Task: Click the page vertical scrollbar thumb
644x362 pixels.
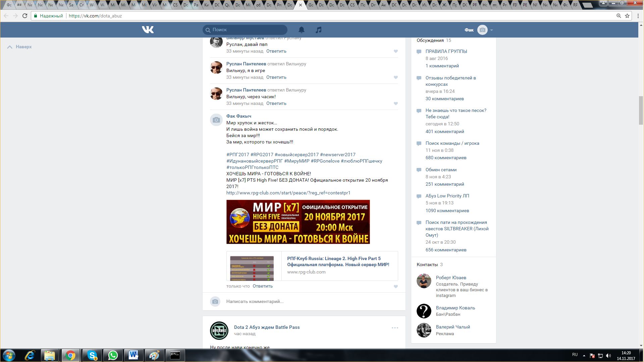Action: tap(641, 110)
